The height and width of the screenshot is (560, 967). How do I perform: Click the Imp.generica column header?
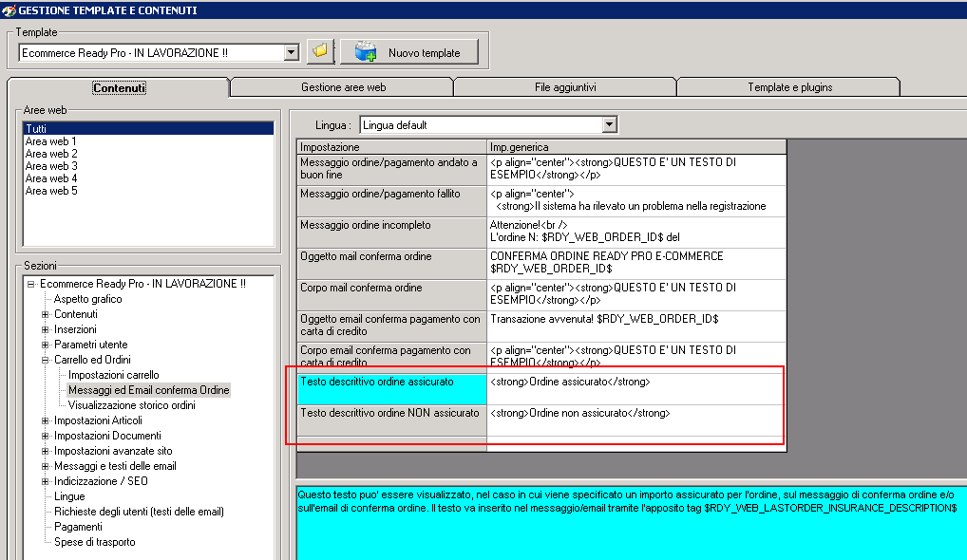click(x=636, y=146)
